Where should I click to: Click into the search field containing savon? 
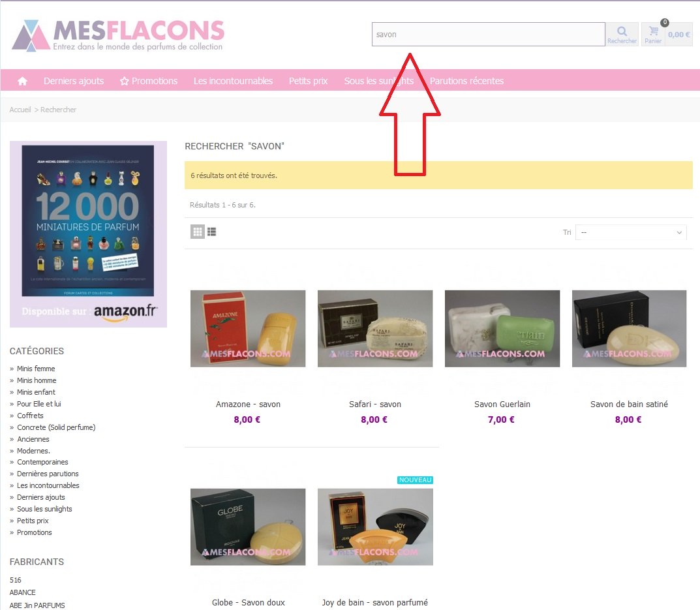489,35
